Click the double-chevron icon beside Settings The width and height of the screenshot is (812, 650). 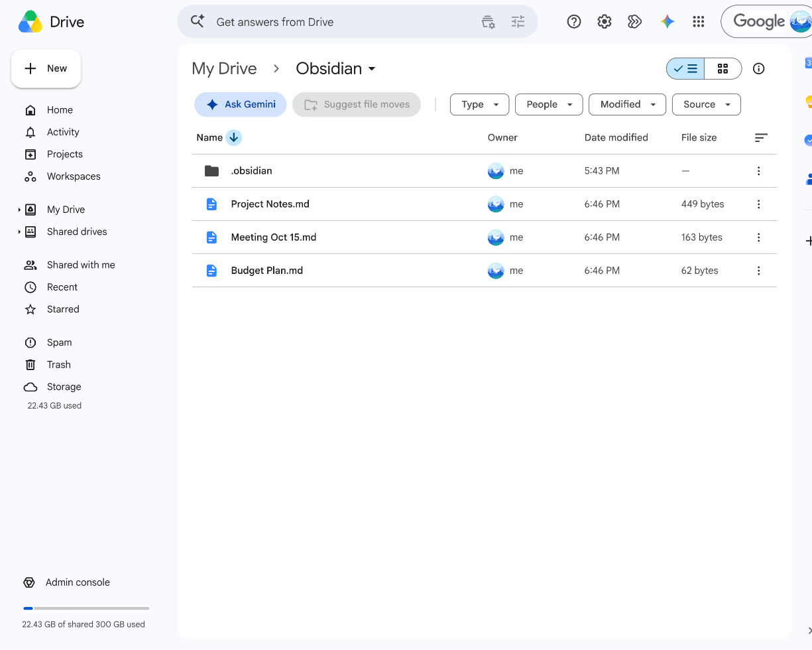point(635,22)
